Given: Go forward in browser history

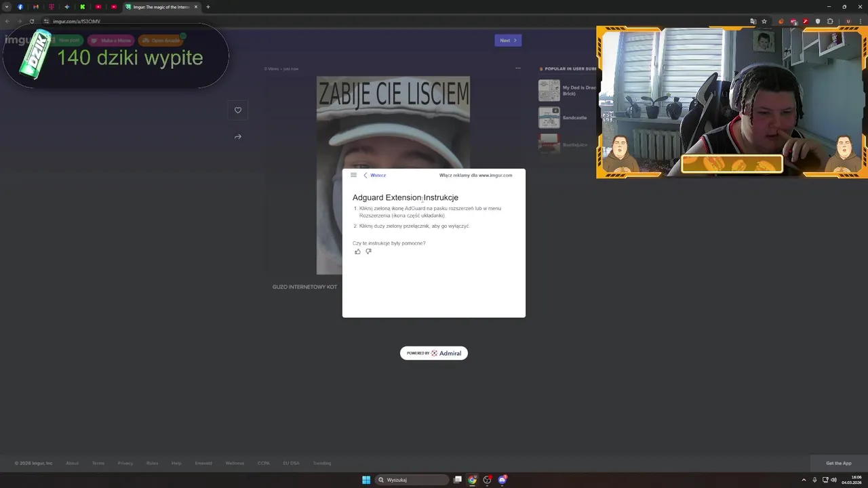Looking at the screenshot, I should click(19, 21).
